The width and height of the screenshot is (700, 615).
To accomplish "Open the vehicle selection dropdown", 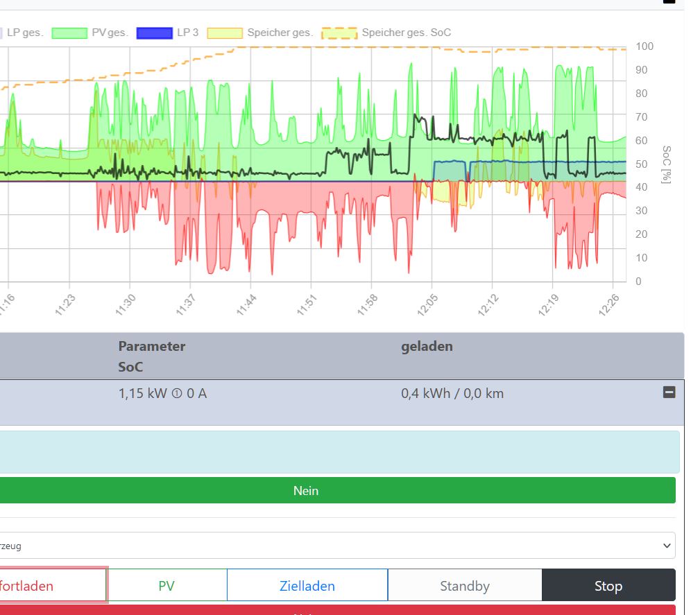I will [x=336, y=546].
